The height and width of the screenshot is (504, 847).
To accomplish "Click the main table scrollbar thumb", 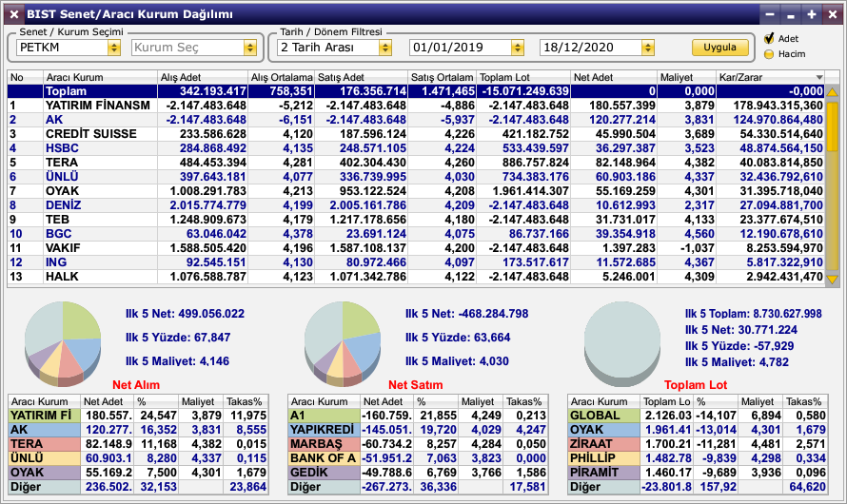I will [x=832, y=126].
